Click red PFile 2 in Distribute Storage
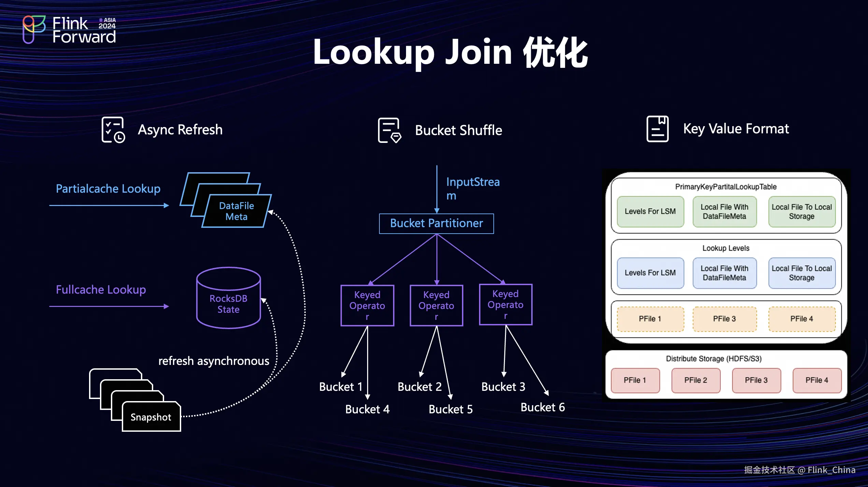This screenshot has width=868, height=487. coord(695,380)
